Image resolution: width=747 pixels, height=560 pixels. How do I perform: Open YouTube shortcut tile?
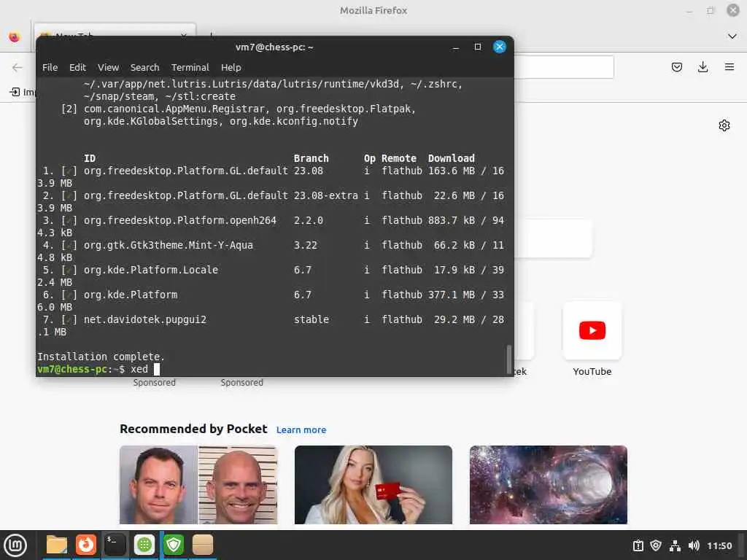pyautogui.click(x=592, y=330)
